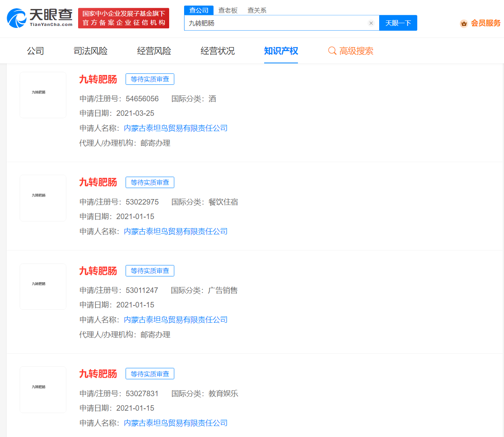Click 国际分类：酒 text
The width and height of the screenshot is (504, 437).
tap(194, 99)
